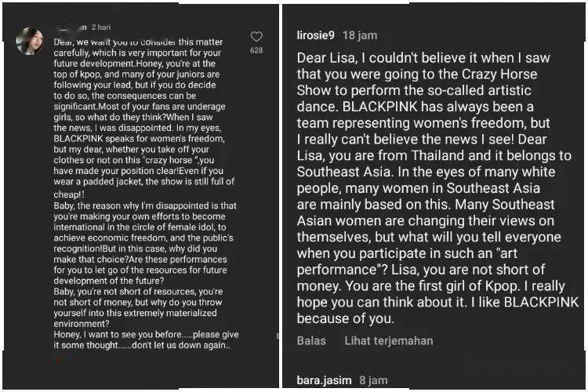Select the comment starting "Dear Lisa, I couldn't believe"
The image size is (588, 392).
(437, 188)
